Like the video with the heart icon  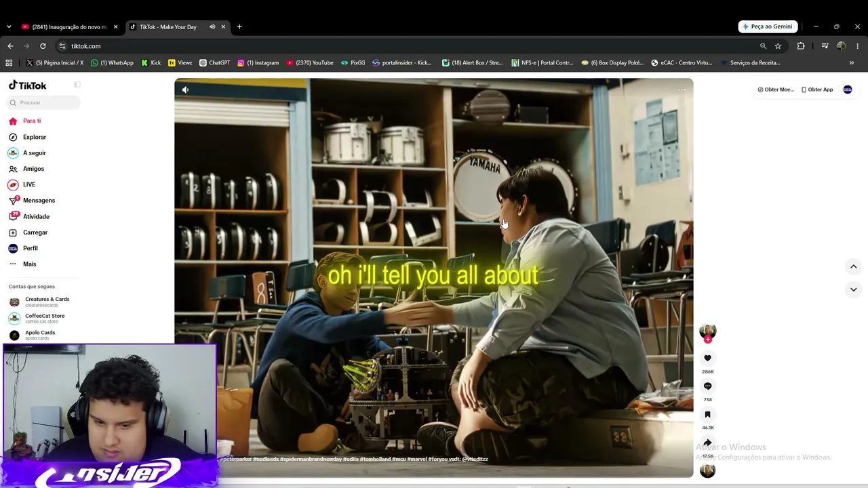point(707,358)
